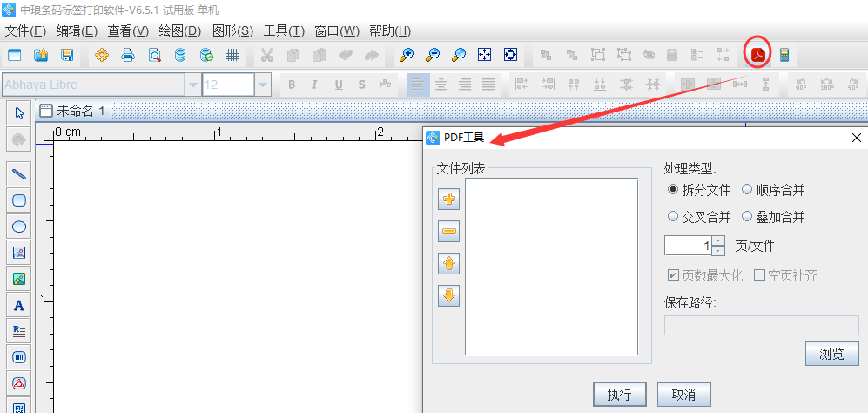Viewport: 868px width, 413px height.
Task: Click the 执行 button
Action: (x=619, y=395)
